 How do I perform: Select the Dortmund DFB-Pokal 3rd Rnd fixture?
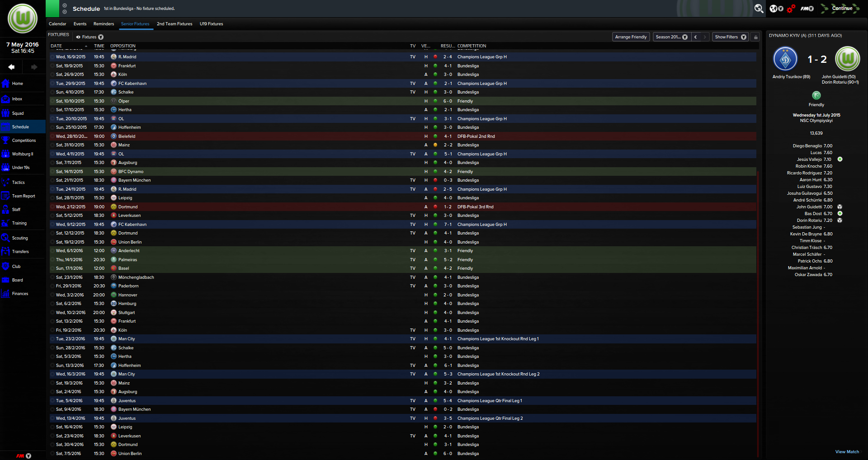tap(403, 207)
